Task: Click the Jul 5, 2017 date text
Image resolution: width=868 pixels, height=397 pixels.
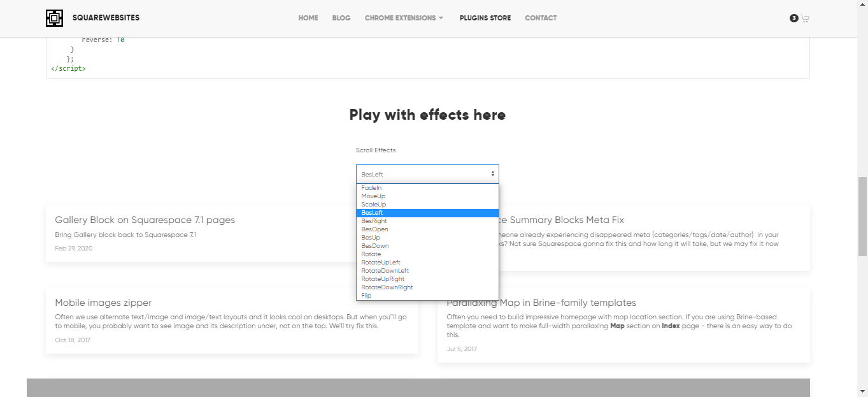Action: pyautogui.click(x=462, y=349)
